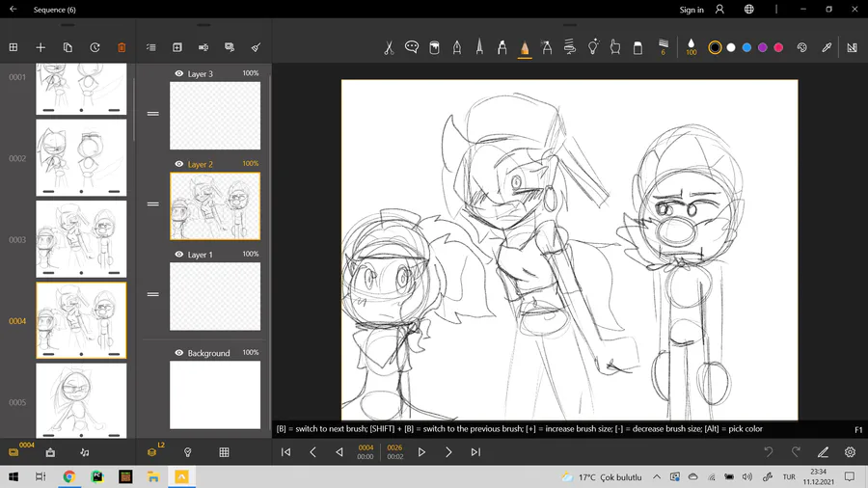Grab Layer 3 reorder handle
Viewport: 868px width, 488px height.
pos(152,114)
